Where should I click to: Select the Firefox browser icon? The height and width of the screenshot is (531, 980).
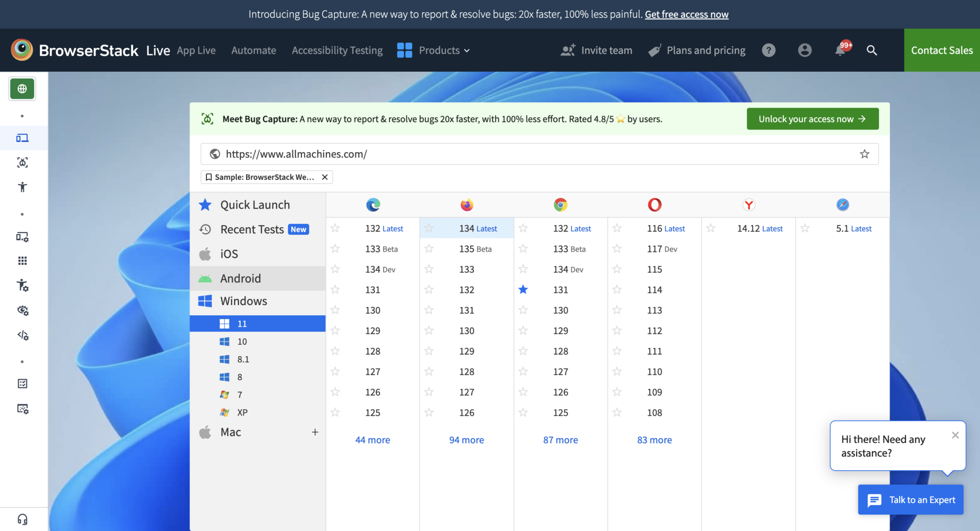coord(467,204)
